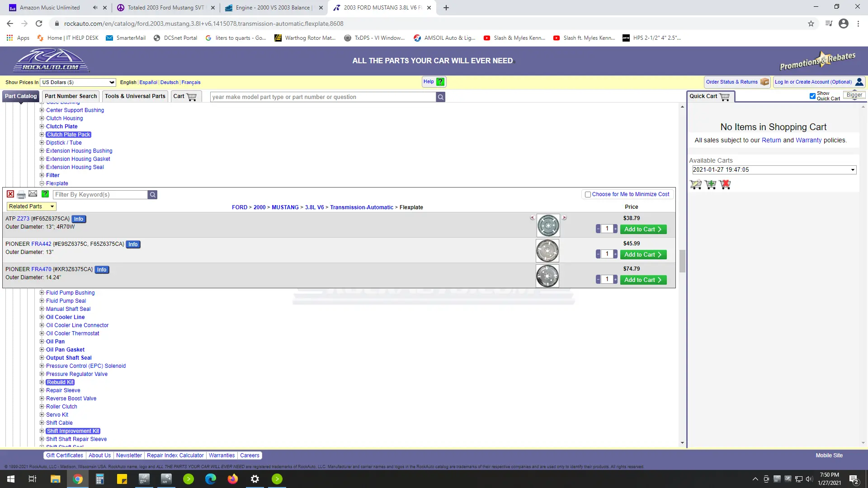Open Chrome profile avatar icon

pyautogui.click(x=844, y=23)
